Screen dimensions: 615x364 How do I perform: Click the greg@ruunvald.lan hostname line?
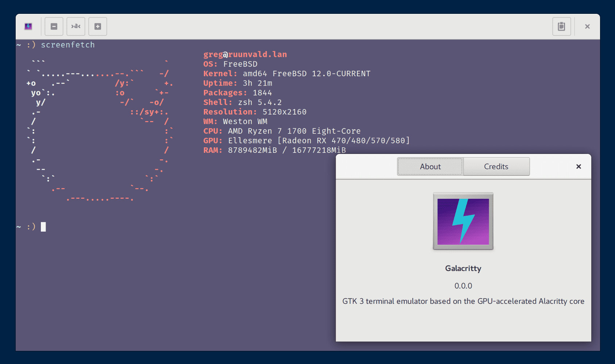click(245, 54)
